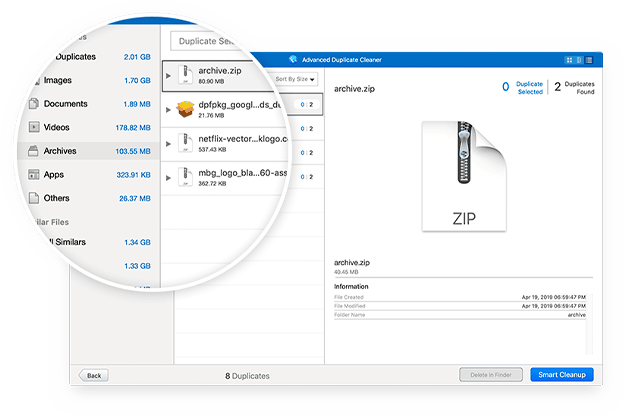Click the 1.33 GB size value in sidebar
Screen dimensions: 625x418
[137, 266]
